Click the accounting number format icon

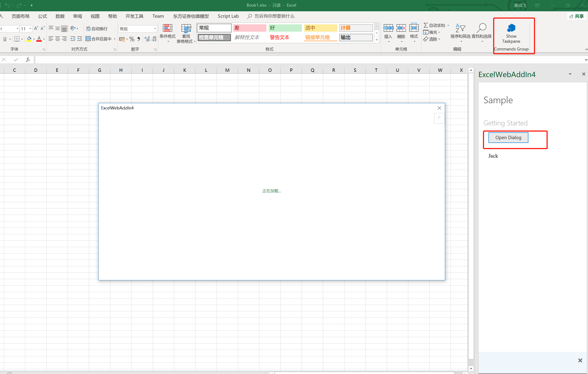(x=122, y=39)
